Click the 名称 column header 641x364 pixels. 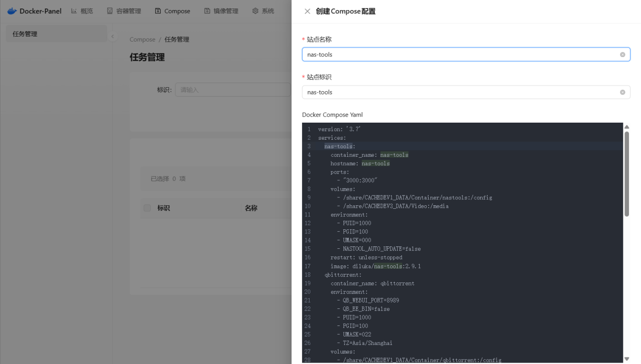pos(251,208)
